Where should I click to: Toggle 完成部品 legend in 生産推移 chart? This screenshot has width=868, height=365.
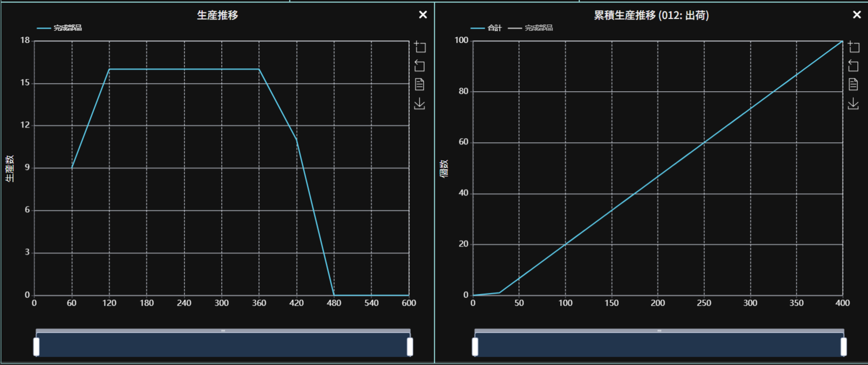coord(60,28)
